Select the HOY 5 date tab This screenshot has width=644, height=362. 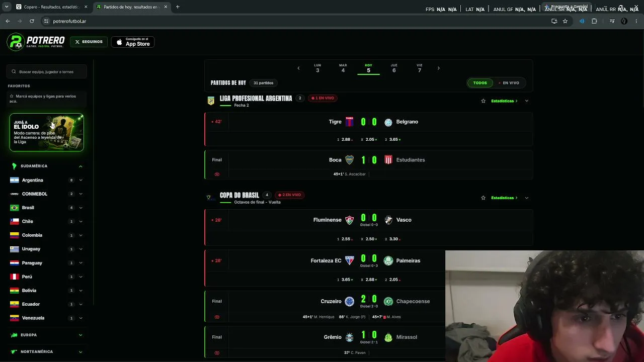pos(368,68)
